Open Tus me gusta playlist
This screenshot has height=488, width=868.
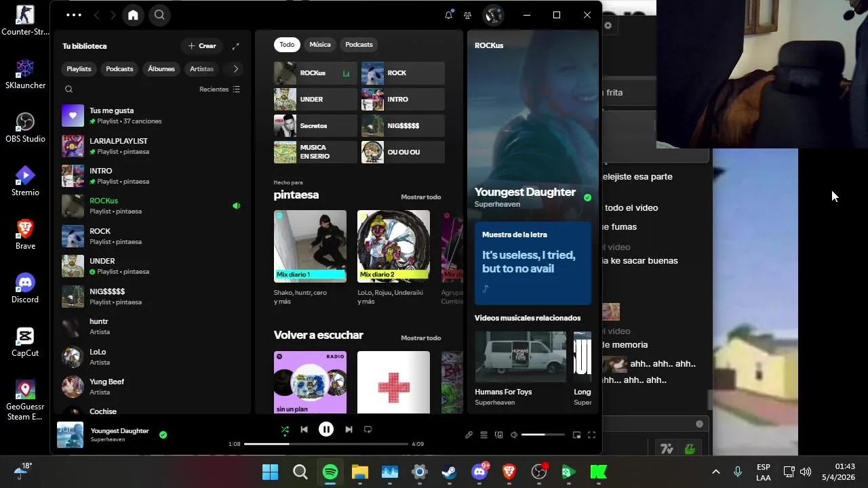click(x=152, y=116)
